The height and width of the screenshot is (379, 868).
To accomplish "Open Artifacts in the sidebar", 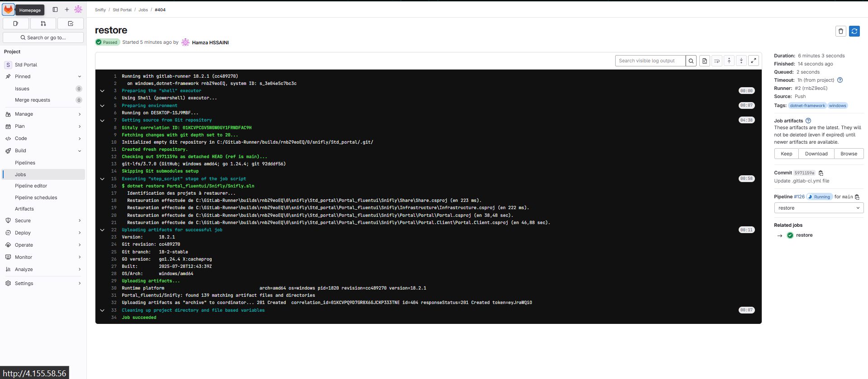I will click(x=43, y=209).
